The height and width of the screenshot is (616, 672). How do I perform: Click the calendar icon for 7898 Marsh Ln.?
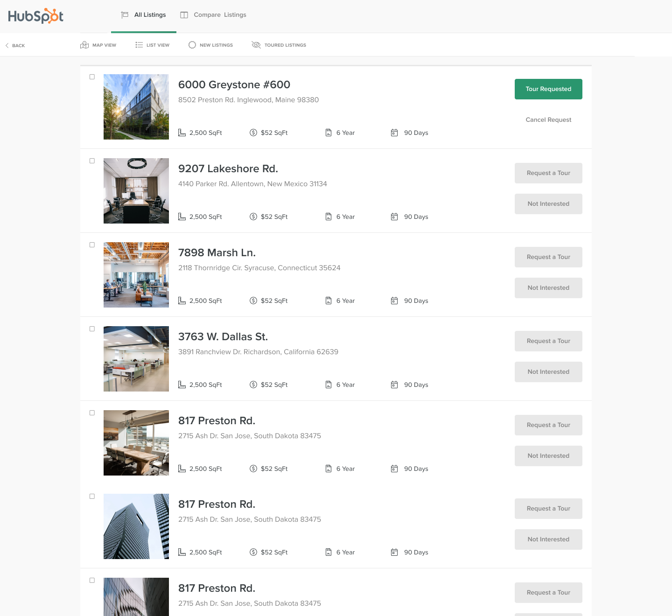[394, 301]
